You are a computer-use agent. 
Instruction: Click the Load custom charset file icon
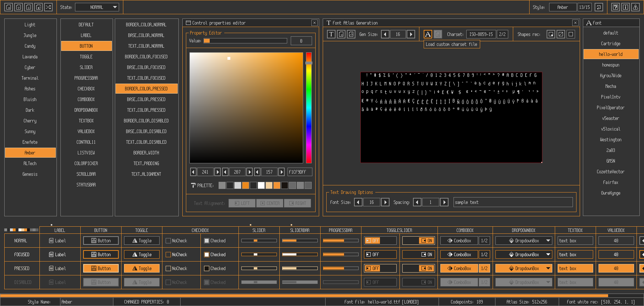pyautogui.click(x=428, y=34)
